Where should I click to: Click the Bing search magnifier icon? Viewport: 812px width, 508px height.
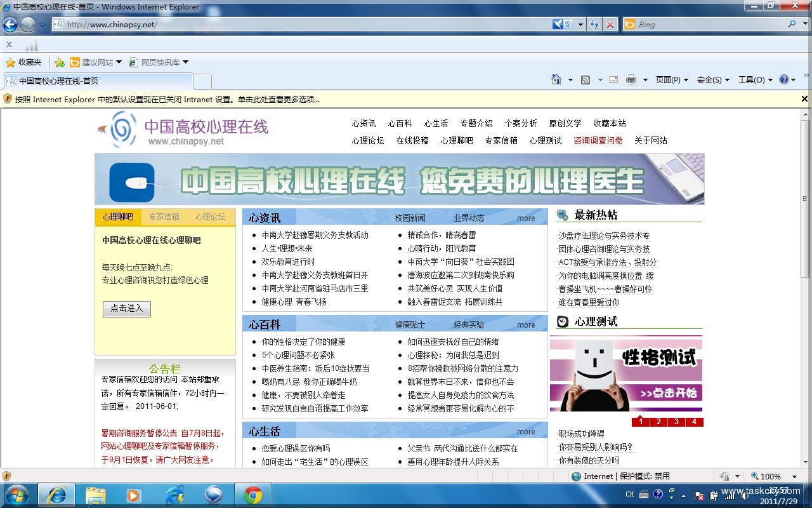click(x=792, y=24)
